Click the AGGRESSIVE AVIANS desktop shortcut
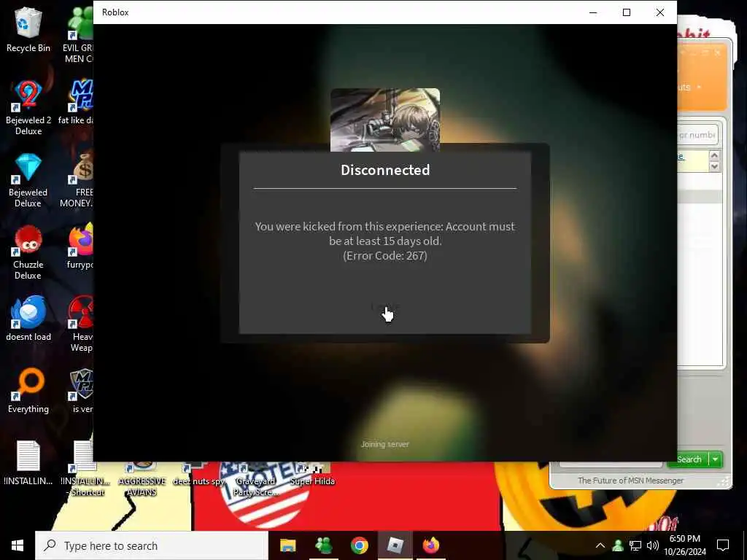747x560 pixels. (x=142, y=479)
